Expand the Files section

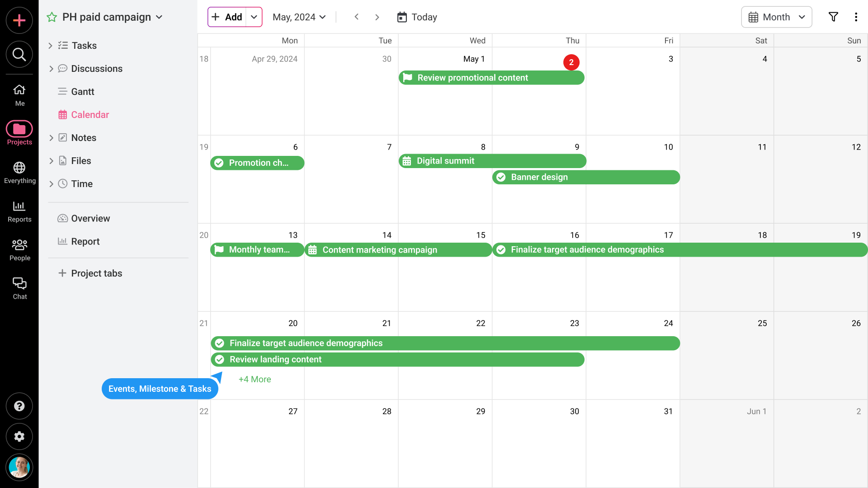click(x=51, y=161)
